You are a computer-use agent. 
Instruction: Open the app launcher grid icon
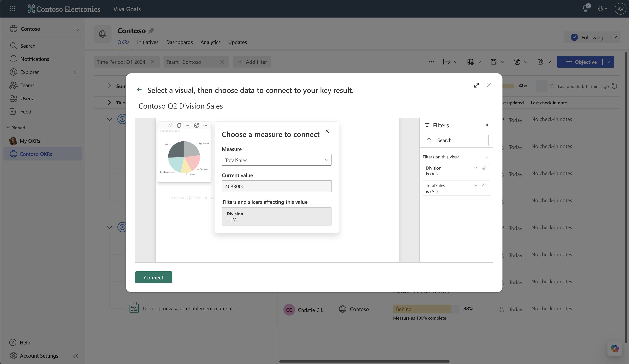pos(12,9)
